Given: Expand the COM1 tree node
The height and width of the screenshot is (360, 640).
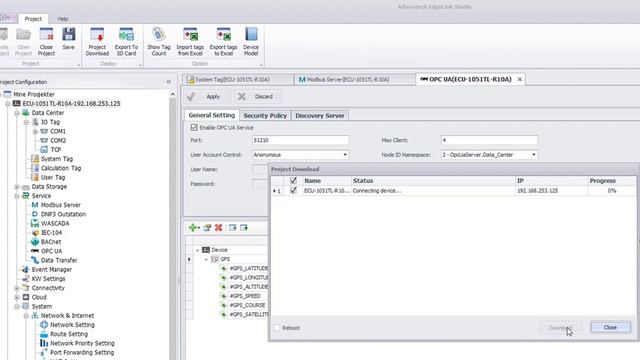Looking at the screenshot, I should tap(35, 131).
